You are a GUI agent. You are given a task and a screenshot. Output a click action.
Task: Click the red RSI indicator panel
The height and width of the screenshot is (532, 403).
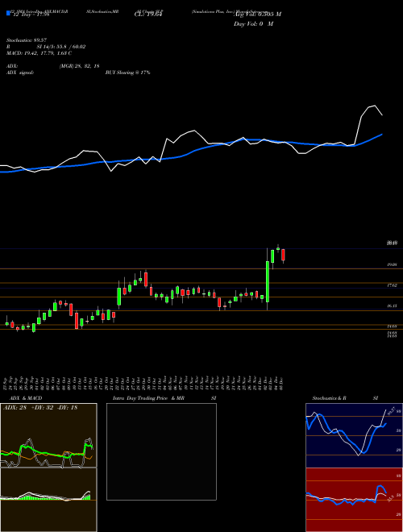pos(354,500)
